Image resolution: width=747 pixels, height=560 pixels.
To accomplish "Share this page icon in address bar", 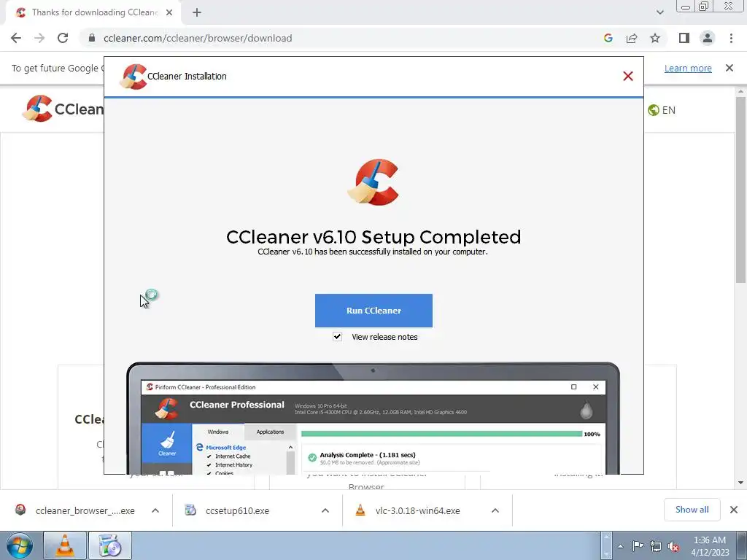I will 632,38.
